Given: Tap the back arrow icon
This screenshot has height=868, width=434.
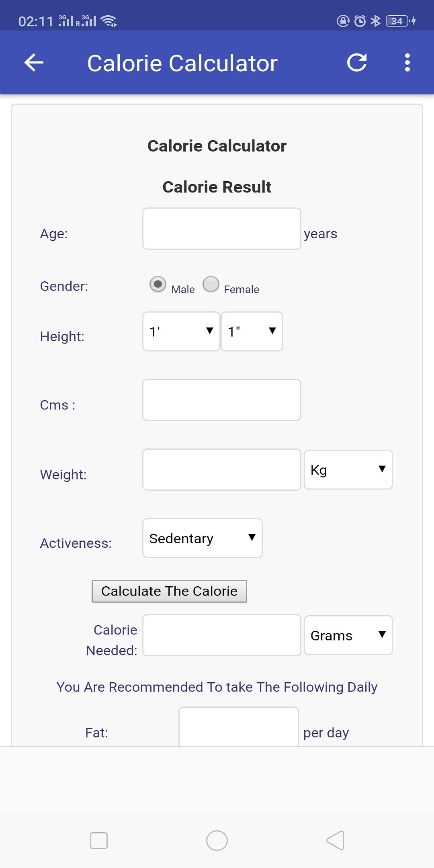Looking at the screenshot, I should (x=34, y=63).
